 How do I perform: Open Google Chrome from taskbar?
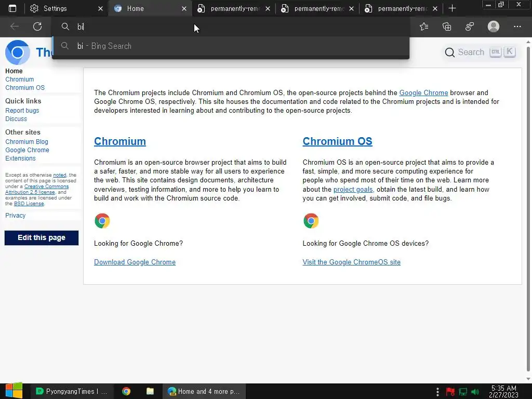pyautogui.click(x=126, y=392)
